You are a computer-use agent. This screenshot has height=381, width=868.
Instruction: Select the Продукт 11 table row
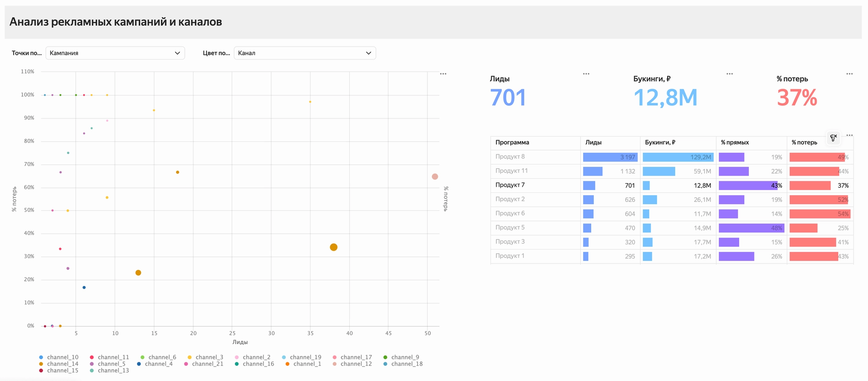coord(512,171)
